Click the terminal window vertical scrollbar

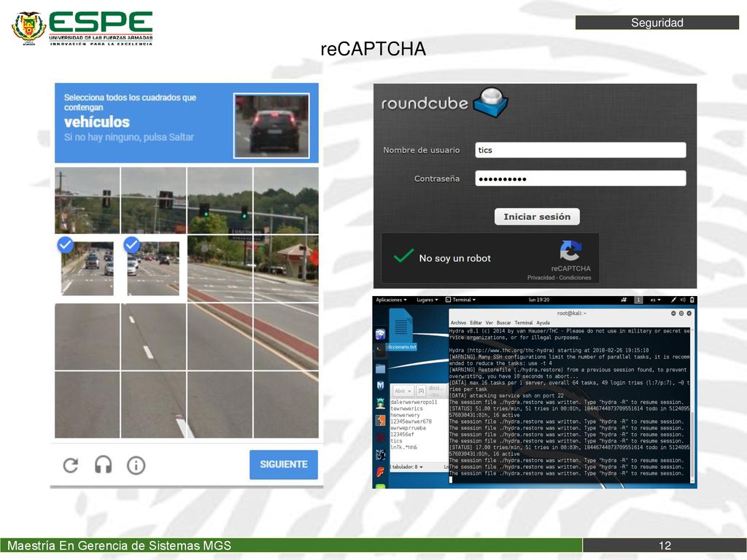point(692,405)
